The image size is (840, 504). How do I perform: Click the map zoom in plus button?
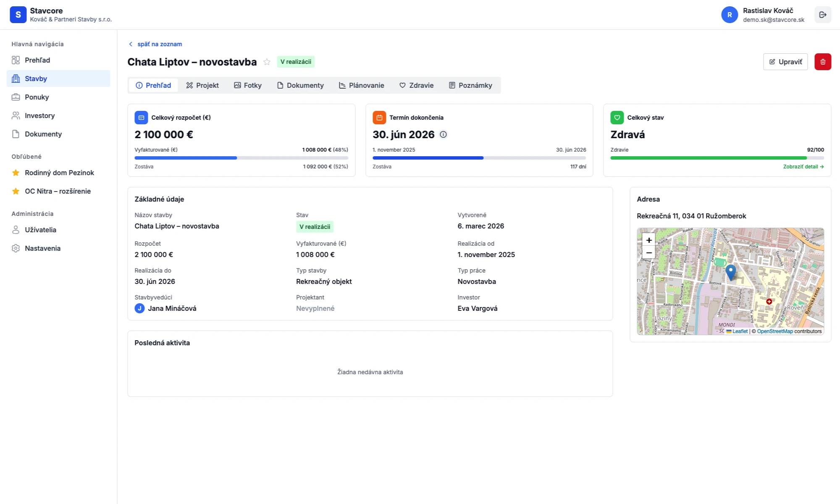(x=648, y=240)
